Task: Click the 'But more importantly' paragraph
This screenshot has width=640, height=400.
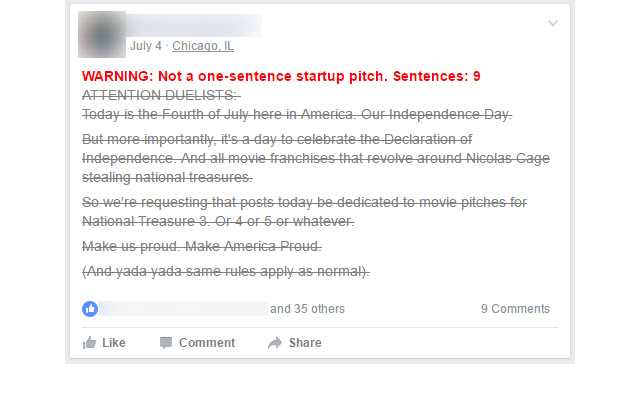Action: tap(315, 158)
